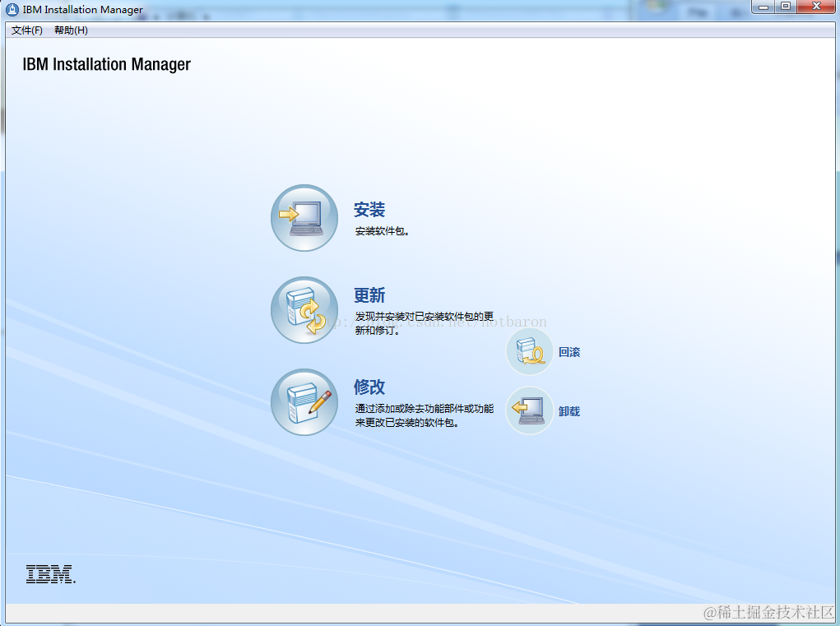This screenshot has height=626, width=840.
Task: Click the 安装 heading link
Action: coord(369,210)
